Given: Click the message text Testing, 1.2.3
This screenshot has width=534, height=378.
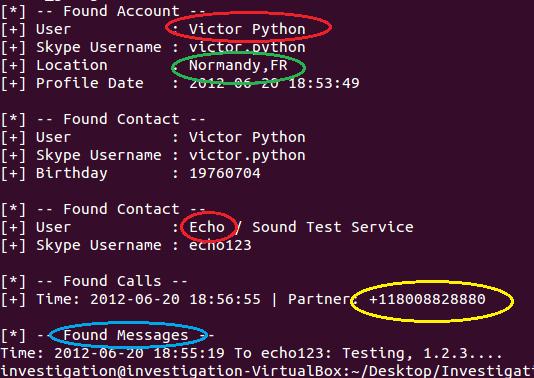Looking at the screenshot, I should click(422, 353).
